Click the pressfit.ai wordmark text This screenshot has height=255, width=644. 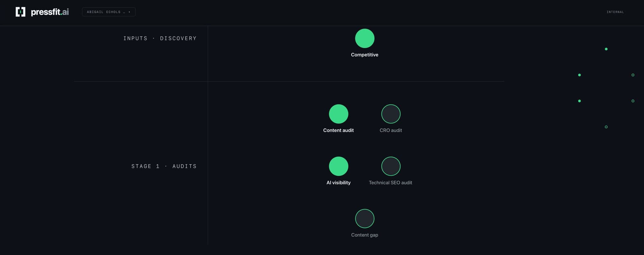pyautogui.click(x=50, y=12)
